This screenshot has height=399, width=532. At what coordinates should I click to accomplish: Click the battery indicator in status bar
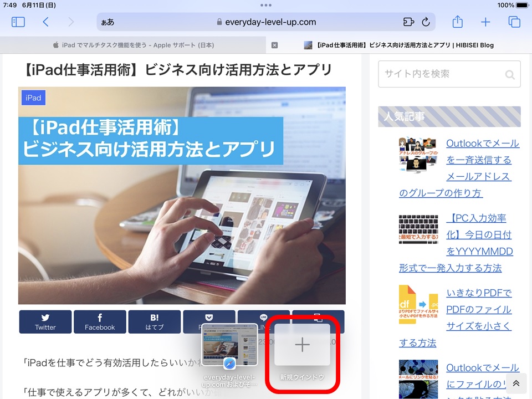[522, 5]
